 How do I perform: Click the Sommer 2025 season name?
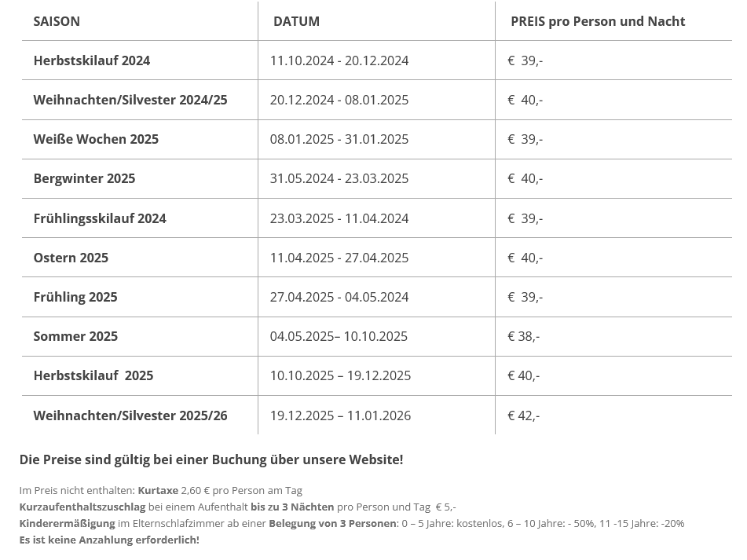coord(75,336)
